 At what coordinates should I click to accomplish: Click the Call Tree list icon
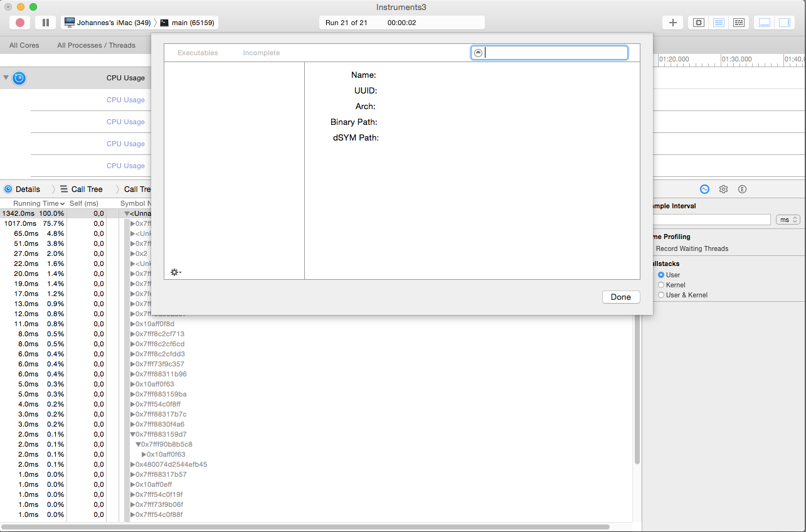[x=64, y=189]
